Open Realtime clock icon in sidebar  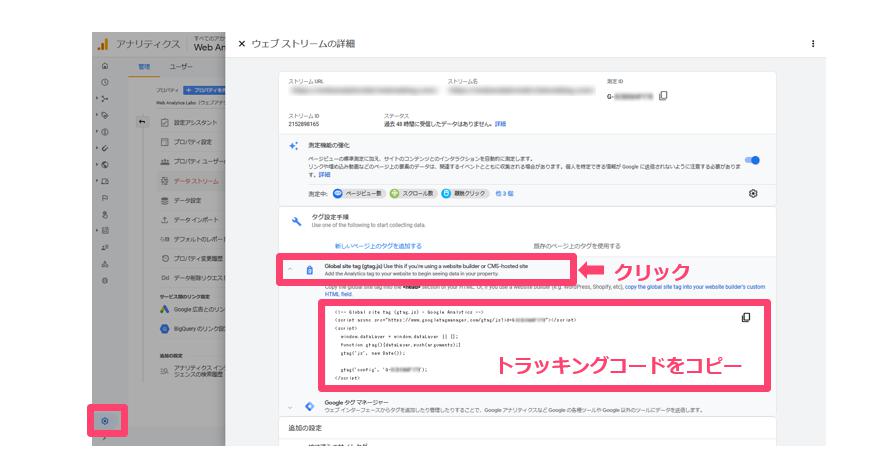(x=105, y=82)
